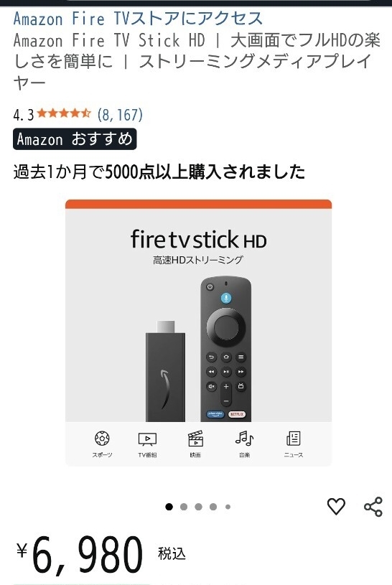Viewport: 392px width, 585px height.
Task: Select the third image carousel dot
Action: 199,507
